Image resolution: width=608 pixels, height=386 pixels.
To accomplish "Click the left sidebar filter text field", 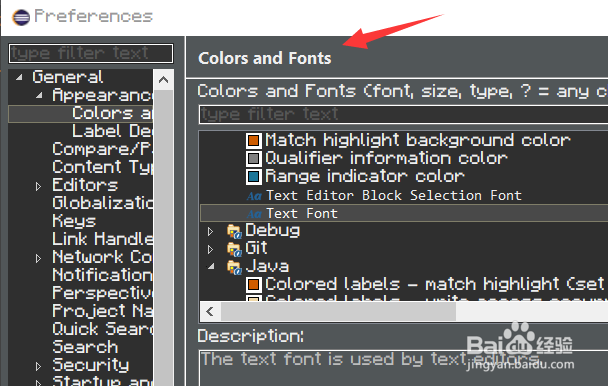I will 91,53.
